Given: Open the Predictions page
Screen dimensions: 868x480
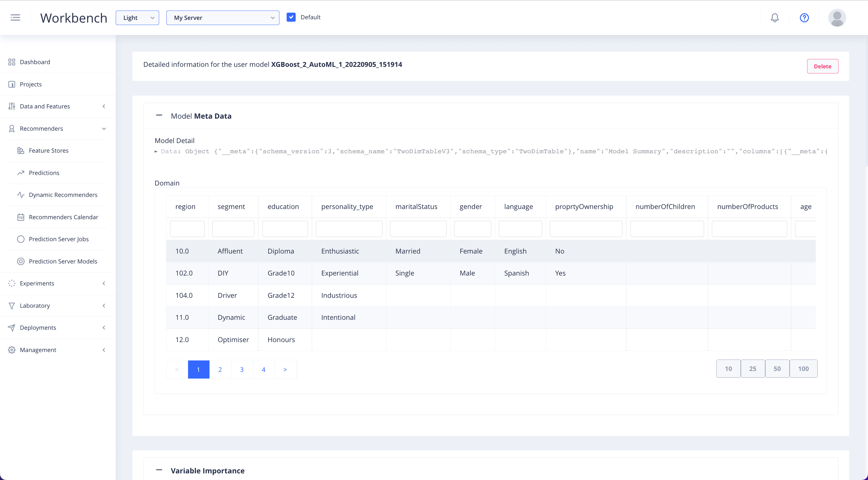Looking at the screenshot, I should (x=43, y=173).
